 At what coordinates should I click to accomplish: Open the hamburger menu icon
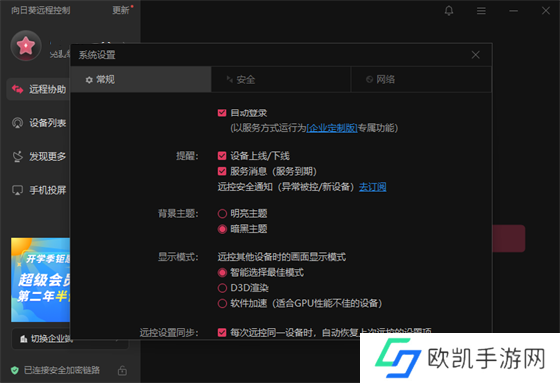[481, 11]
